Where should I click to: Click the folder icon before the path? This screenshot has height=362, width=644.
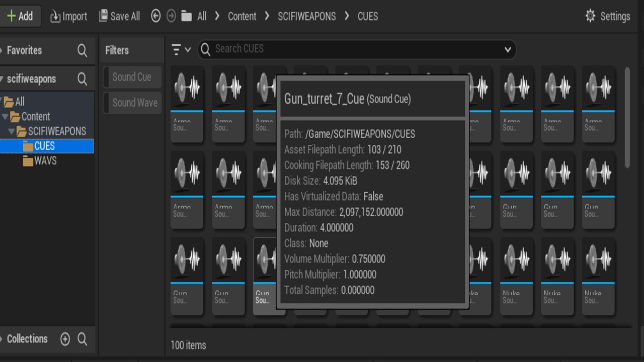point(187,16)
